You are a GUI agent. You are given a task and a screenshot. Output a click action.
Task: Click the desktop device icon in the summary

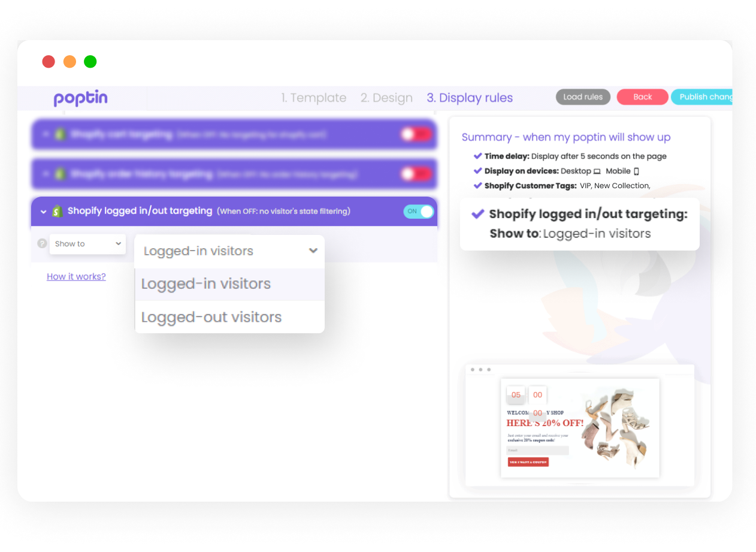coord(597,171)
